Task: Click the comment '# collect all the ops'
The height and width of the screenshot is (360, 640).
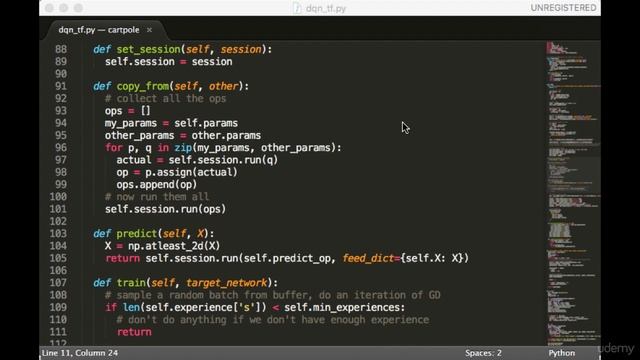Action: click(x=165, y=98)
